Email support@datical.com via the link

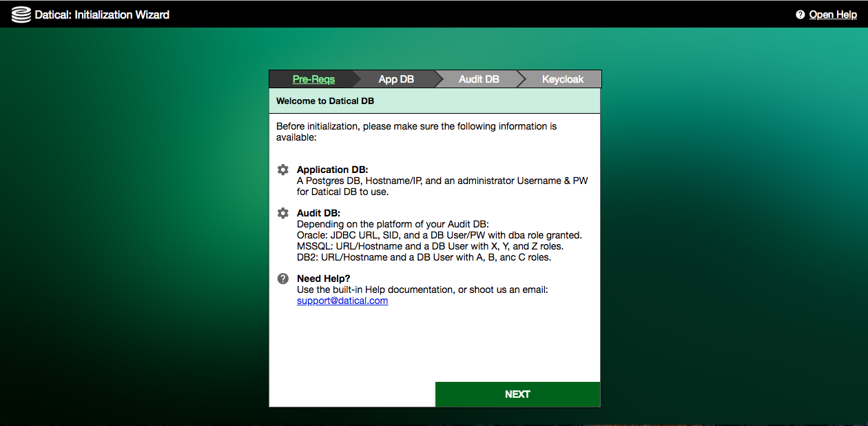342,301
